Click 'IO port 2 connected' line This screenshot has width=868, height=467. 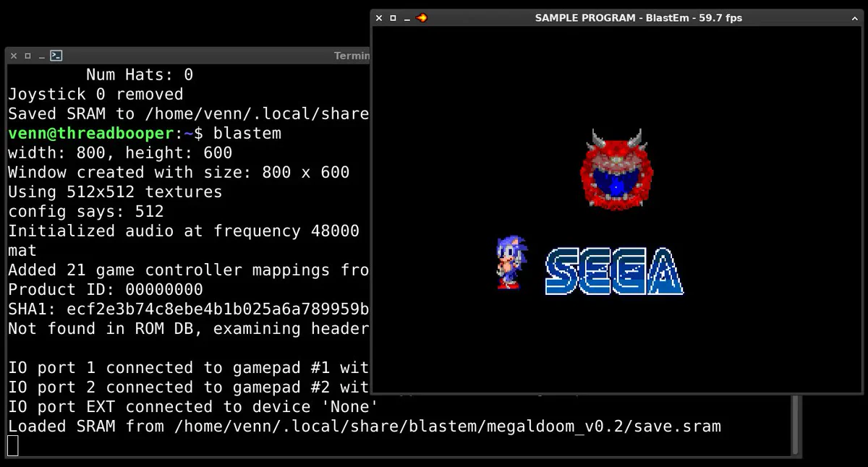click(x=189, y=387)
